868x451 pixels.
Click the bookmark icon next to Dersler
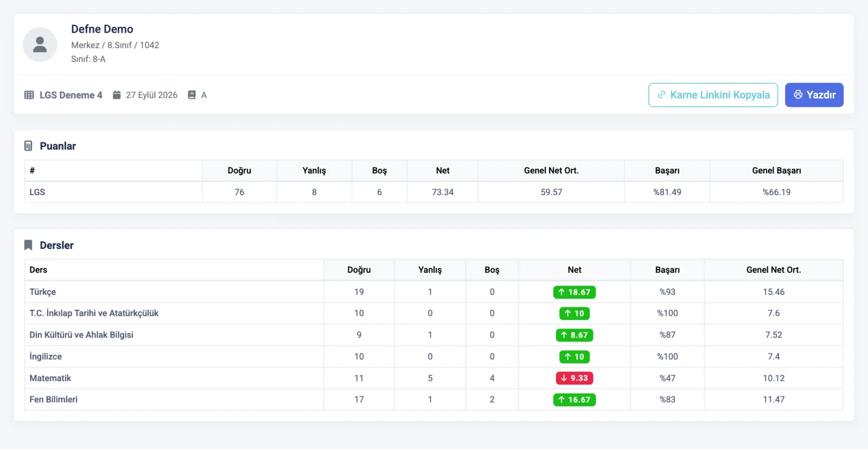[x=28, y=245]
